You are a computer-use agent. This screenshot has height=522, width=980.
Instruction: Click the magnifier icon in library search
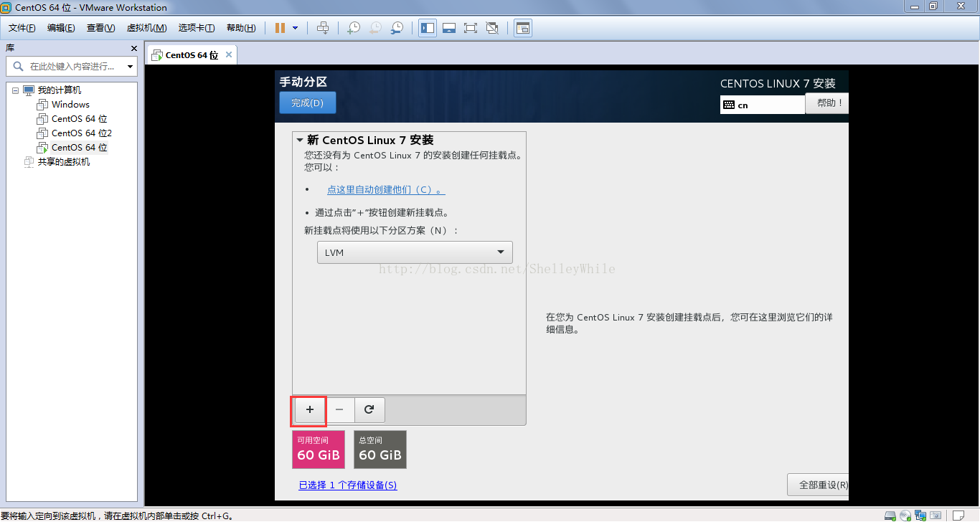[x=18, y=66]
